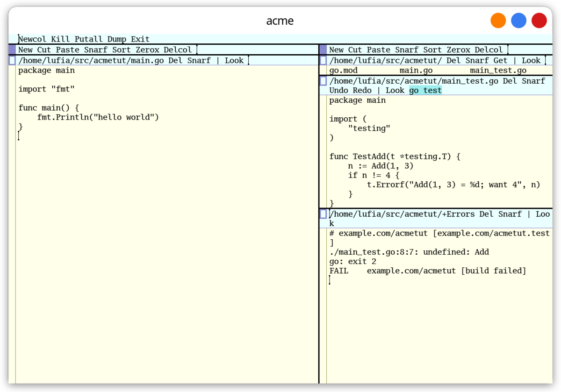This screenshot has height=392, width=561.
Task: Click Sort in the right column tag
Action: tap(432, 50)
